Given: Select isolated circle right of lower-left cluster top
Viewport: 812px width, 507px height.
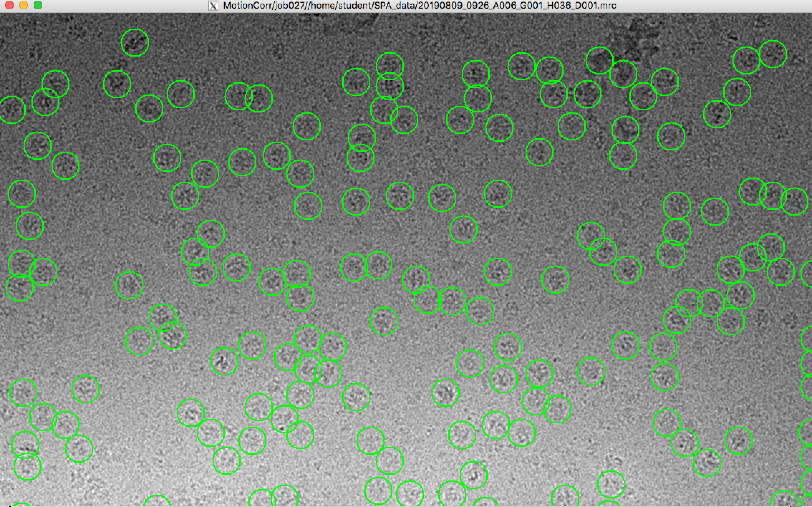Looking at the screenshot, I should (x=85, y=389).
